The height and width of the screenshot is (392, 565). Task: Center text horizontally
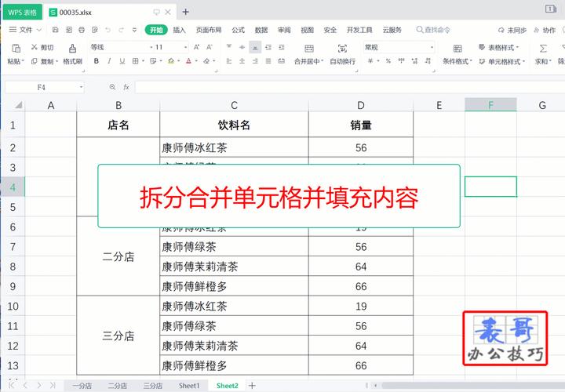pyautogui.click(x=242, y=61)
